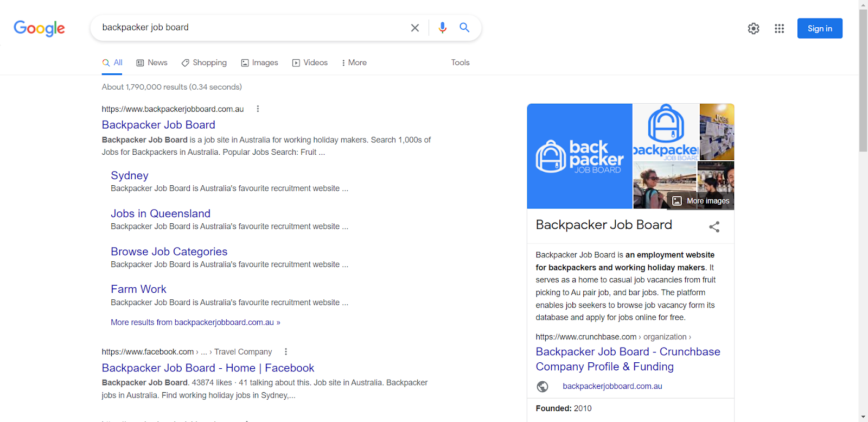Open the search Tools options
The height and width of the screenshot is (422, 868).
pos(461,62)
